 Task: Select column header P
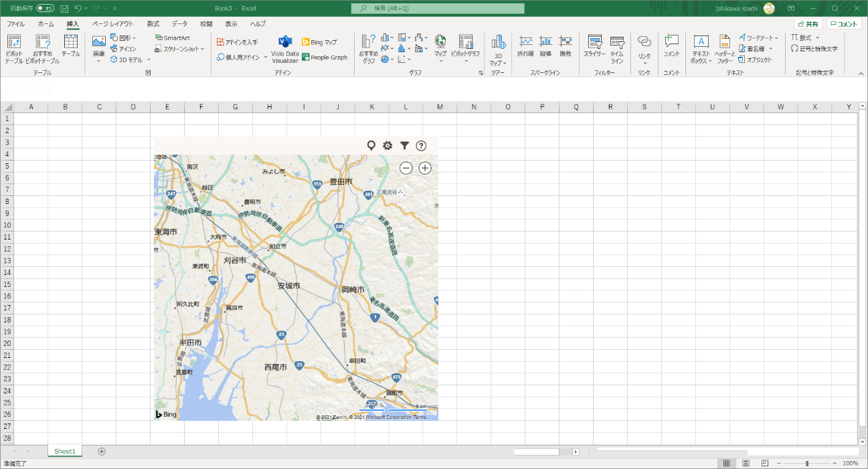(x=542, y=107)
